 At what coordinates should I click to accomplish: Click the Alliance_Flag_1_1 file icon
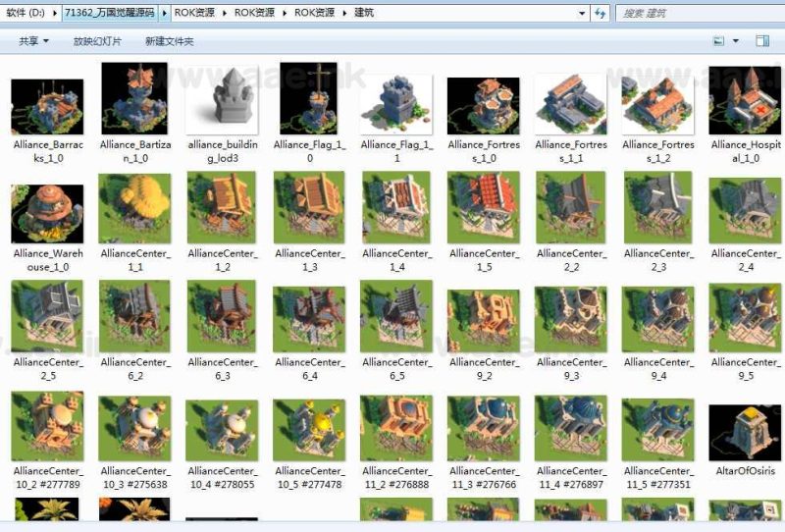point(395,102)
